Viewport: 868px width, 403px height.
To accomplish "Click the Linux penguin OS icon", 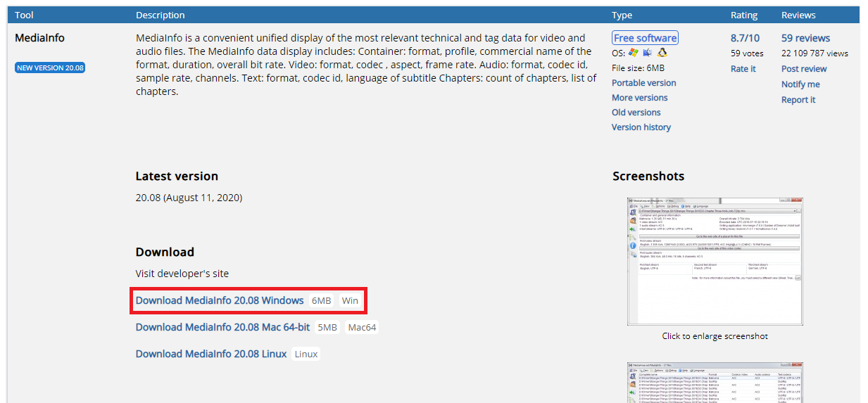I will 662,53.
